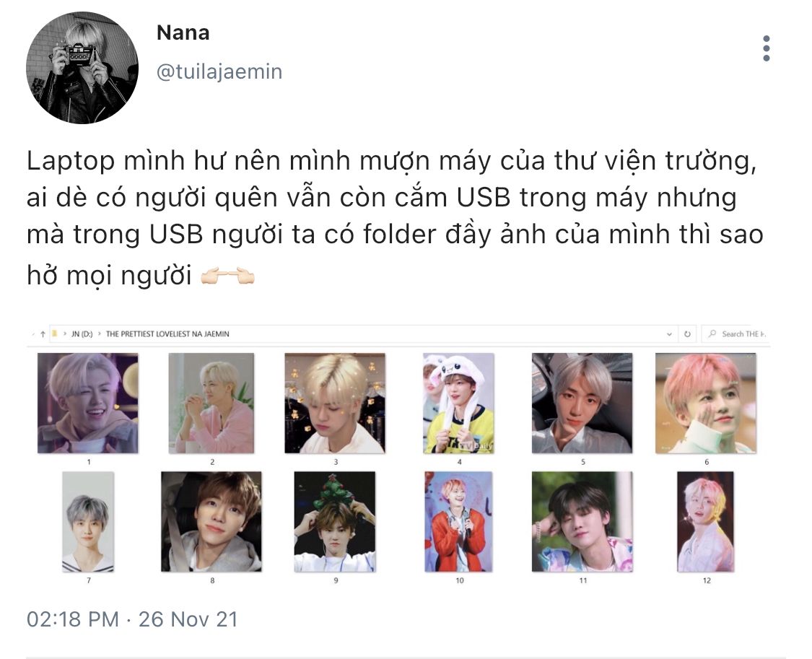This screenshot has width=812, height=659.
Task: Open Nana's profile avatar picture
Action: pyautogui.click(x=82, y=68)
